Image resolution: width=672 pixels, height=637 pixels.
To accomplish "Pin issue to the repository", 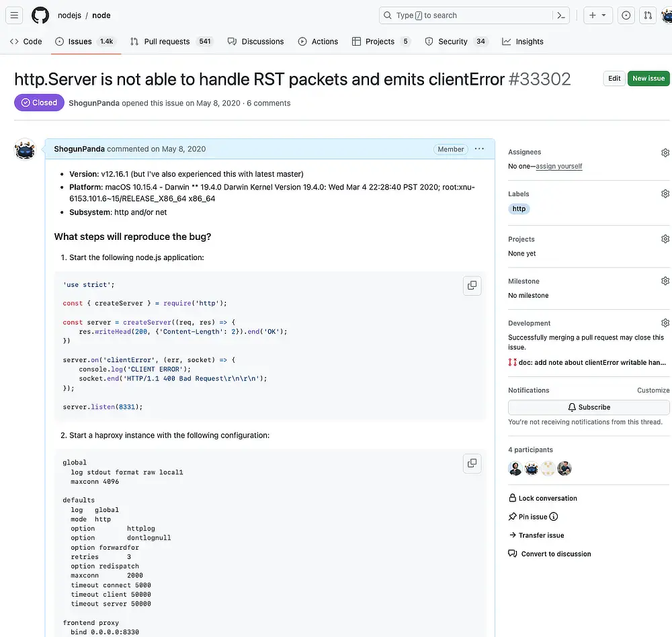I will [532, 517].
